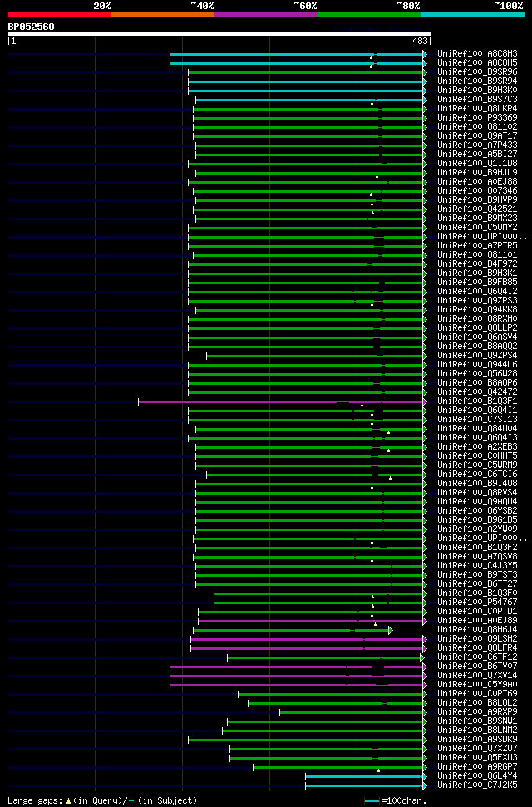Image resolution: width=532 pixels, height=807 pixels.
Task: Click the short green bar for UniRef100_Q8H6J4
Action: [292, 630]
